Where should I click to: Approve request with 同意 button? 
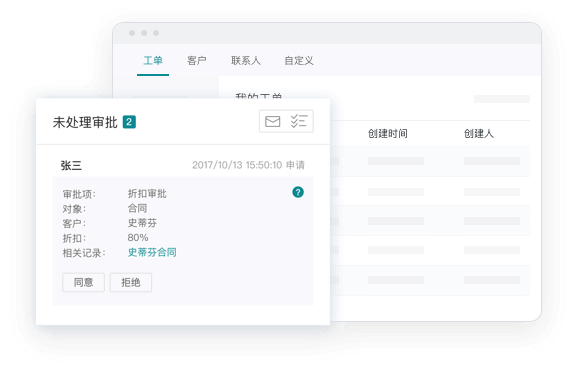point(84,282)
